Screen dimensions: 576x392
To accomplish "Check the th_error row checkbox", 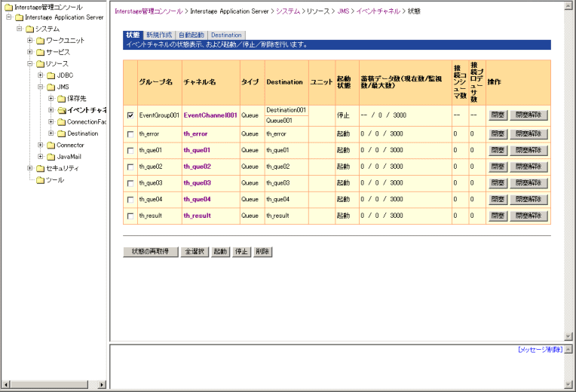I will [130, 133].
